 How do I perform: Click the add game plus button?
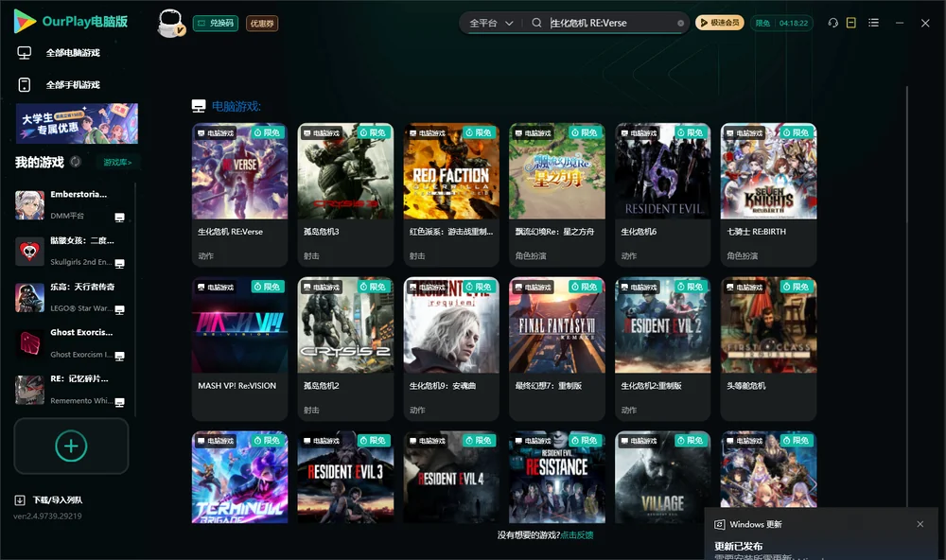(71, 446)
